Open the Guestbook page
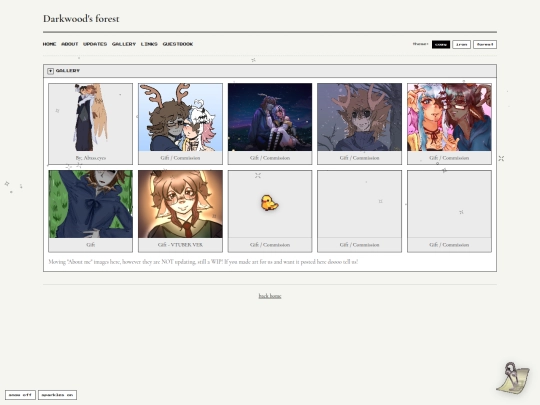 178,44
